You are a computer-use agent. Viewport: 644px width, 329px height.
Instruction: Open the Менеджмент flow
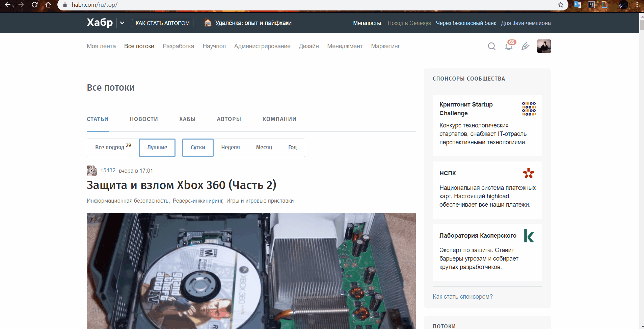pyautogui.click(x=345, y=46)
